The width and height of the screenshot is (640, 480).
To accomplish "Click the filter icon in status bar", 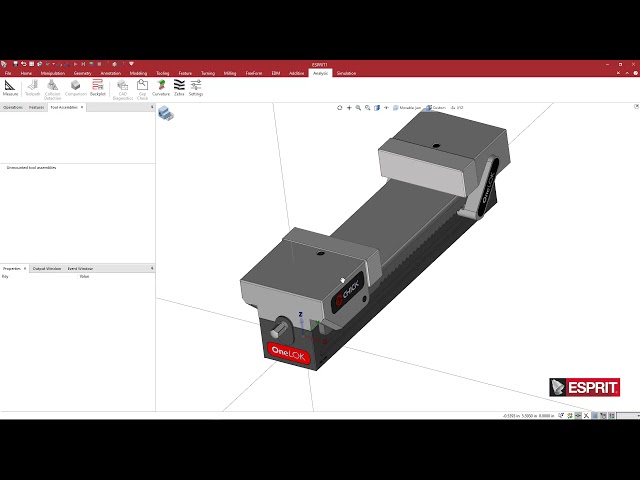I will [561, 416].
